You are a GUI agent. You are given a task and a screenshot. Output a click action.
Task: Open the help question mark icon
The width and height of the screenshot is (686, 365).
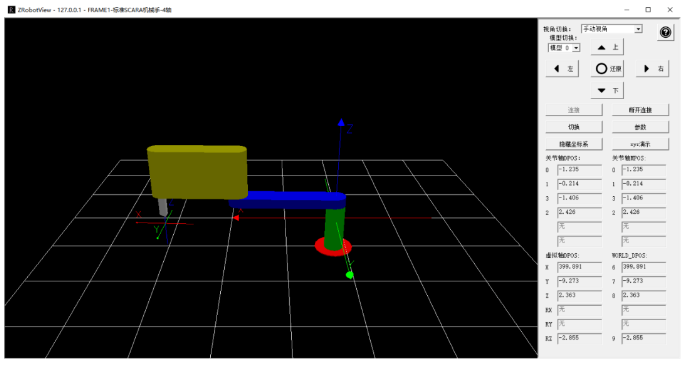(665, 32)
